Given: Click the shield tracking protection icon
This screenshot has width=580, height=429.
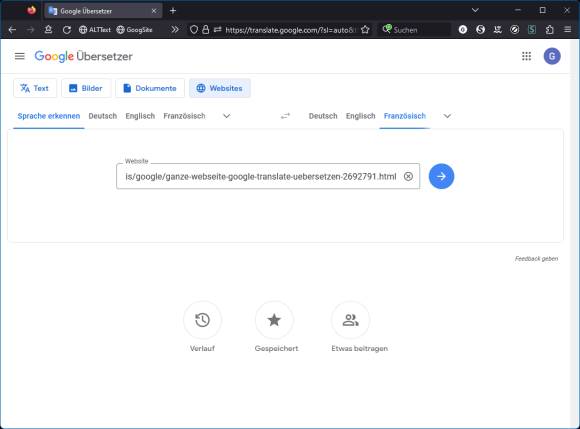Looking at the screenshot, I should (x=194, y=30).
